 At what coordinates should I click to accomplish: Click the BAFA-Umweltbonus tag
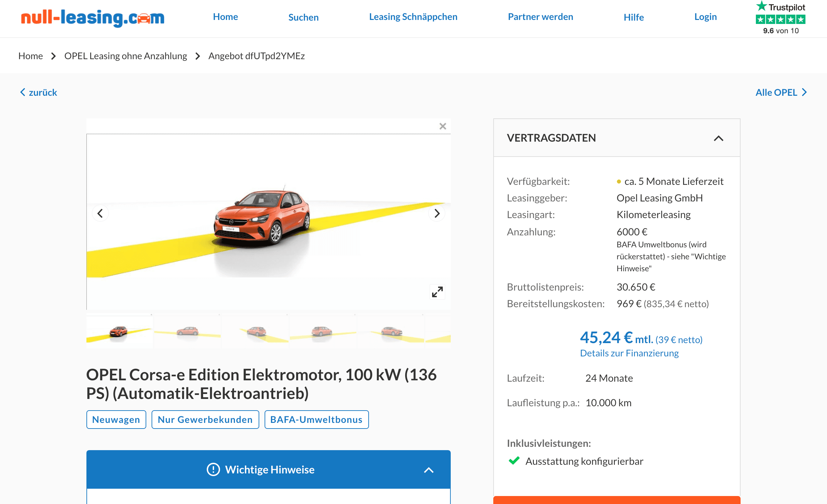(316, 420)
